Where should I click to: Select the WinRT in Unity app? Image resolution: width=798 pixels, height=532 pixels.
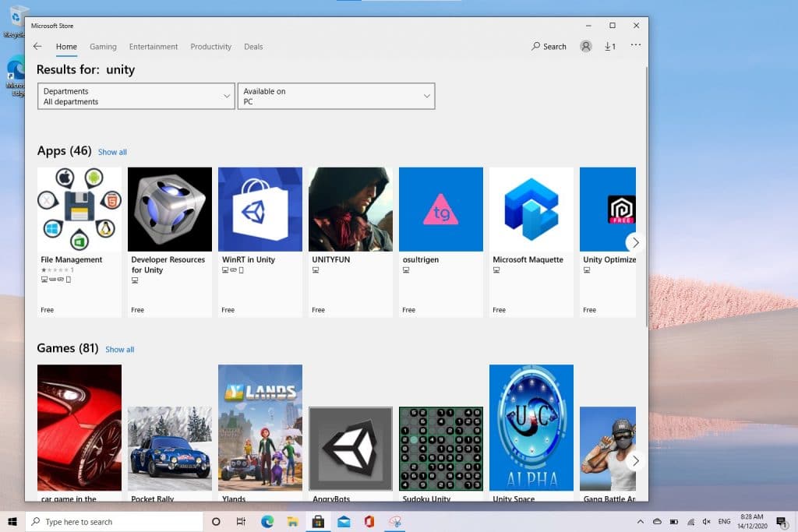(260, 209)
